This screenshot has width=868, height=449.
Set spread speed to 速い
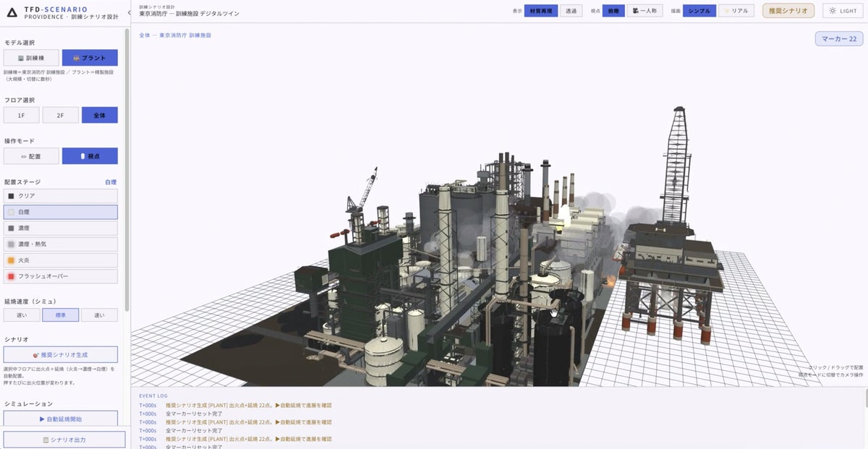click(100, 315)
